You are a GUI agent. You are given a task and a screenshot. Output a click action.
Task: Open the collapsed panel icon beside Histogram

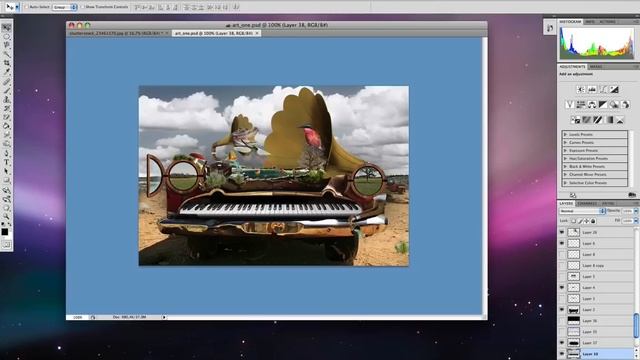click(550, 28)
